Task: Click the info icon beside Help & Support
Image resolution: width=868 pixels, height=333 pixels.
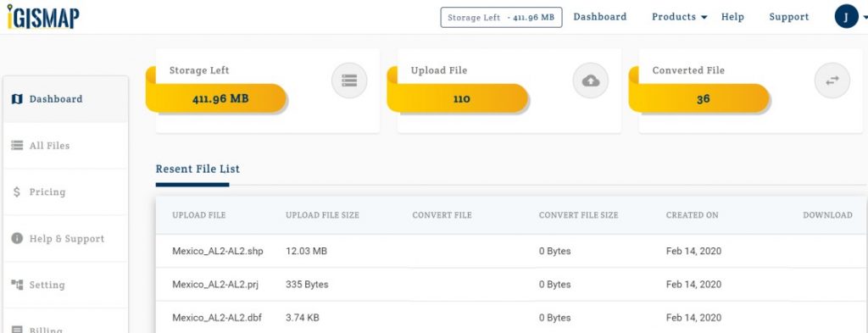Action: tap(17, 238)
